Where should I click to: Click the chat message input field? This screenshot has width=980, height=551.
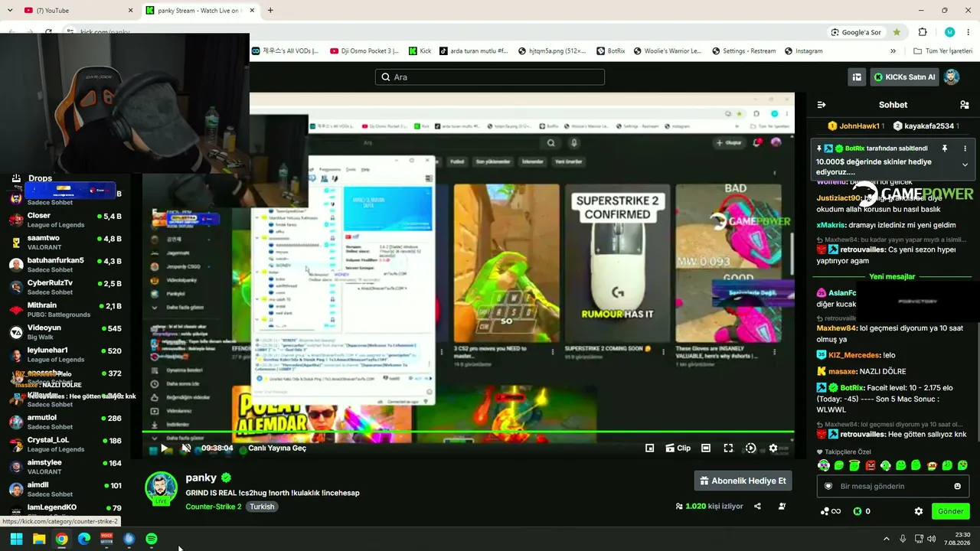tap(893, 486)
